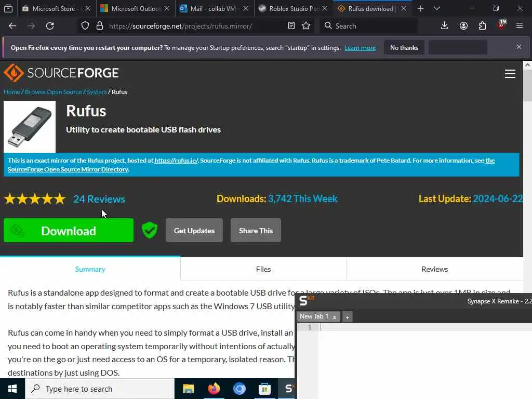Switch to the Microsoft Outlook tab
532x399 pixels.
136,8
